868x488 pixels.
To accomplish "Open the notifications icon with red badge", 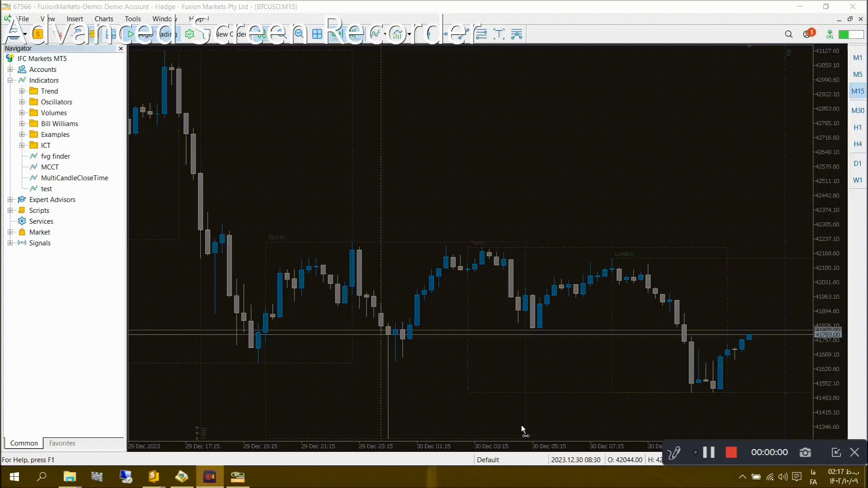I will tap(808, 34).
